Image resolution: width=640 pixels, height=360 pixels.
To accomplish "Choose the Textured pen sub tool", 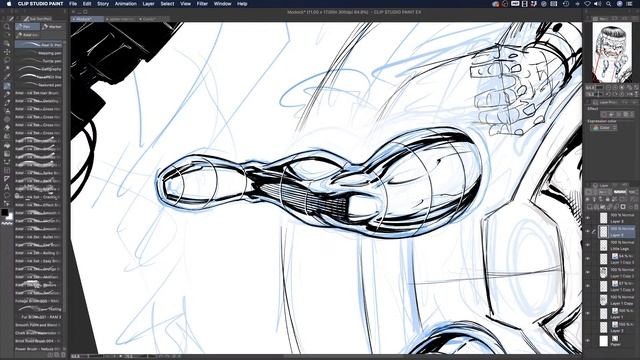I will (38, 85).
